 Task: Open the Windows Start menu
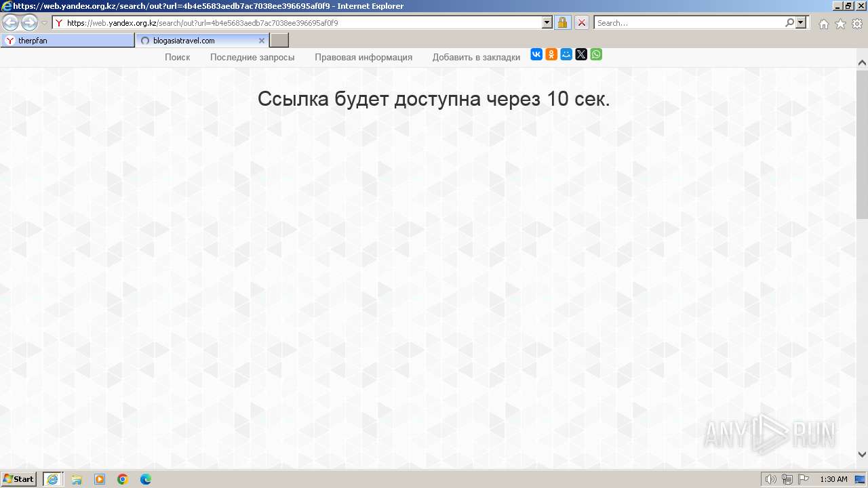(x=19, y=479)
